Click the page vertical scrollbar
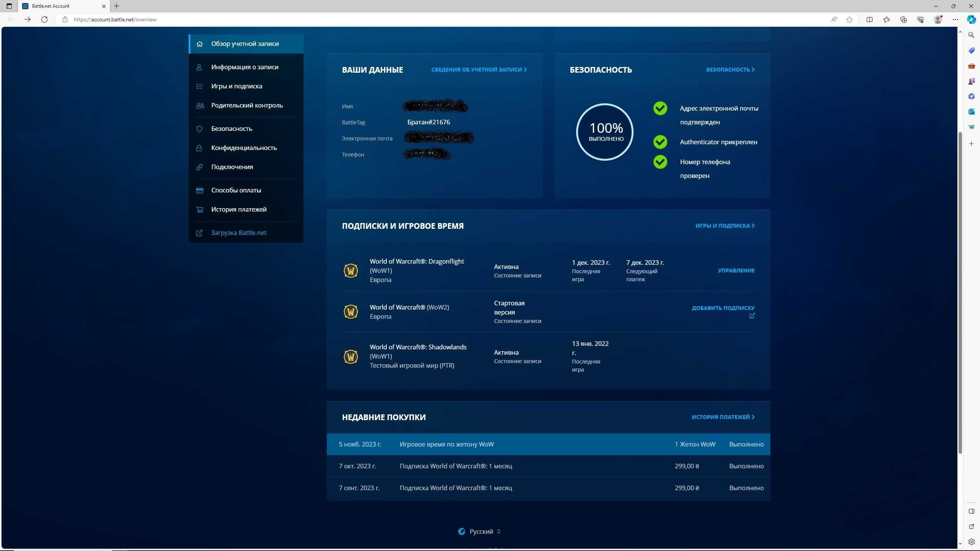This screenshot has height=551, width=980. [x=960, y=293]
